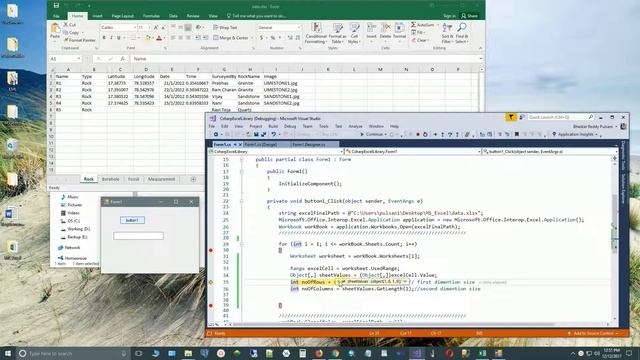Click the text box in Form1 window
Viewport: 640px width, 360px height.
[138, 236]
